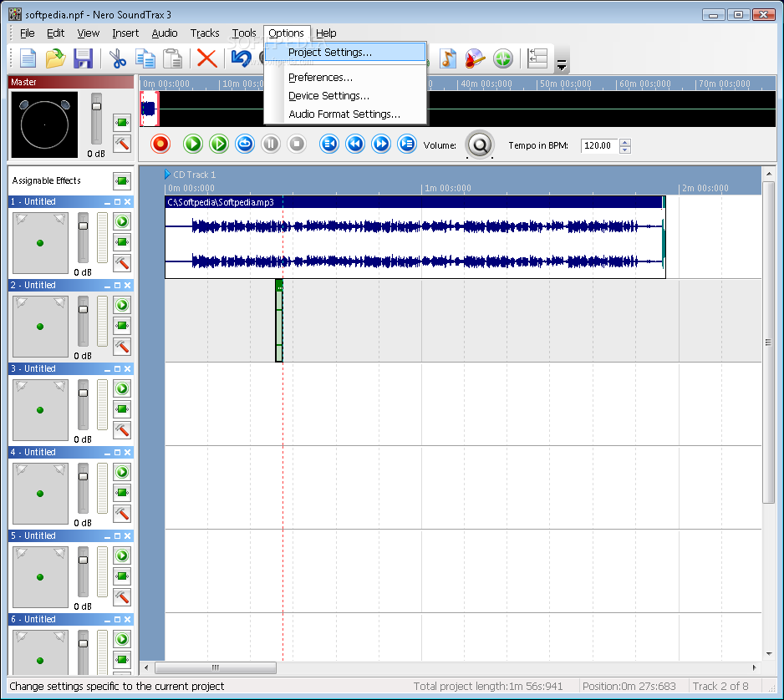Close track 3 - Untitled panel
Screen dimensions: 784x700
click(x=128, y=368)
